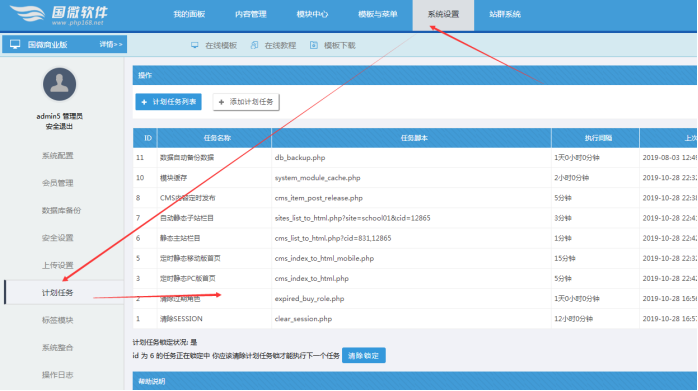Click the 模板下载 download icon
698x391 pixels.
click(314, 45)
